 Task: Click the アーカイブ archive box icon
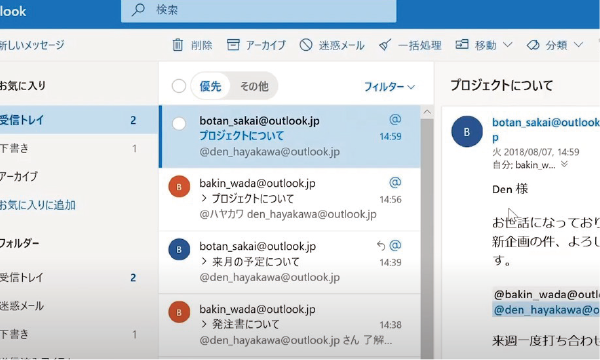point(233,45)
